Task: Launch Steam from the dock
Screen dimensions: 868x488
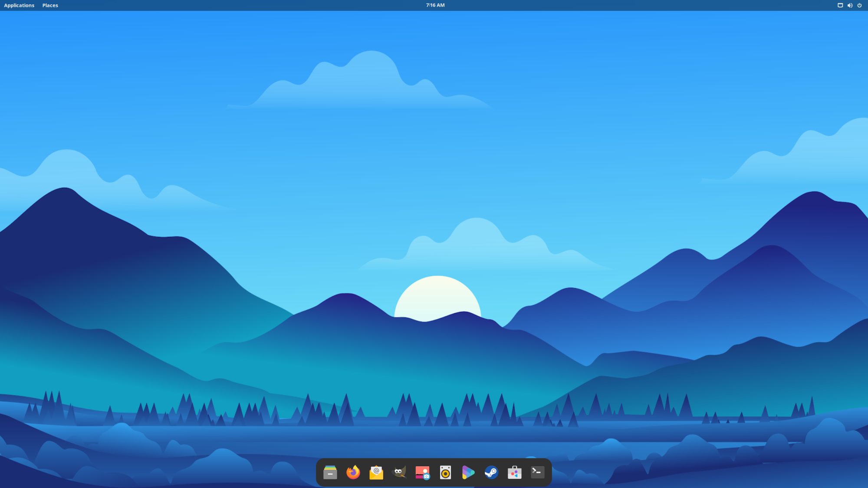Action: pos(491,472)
